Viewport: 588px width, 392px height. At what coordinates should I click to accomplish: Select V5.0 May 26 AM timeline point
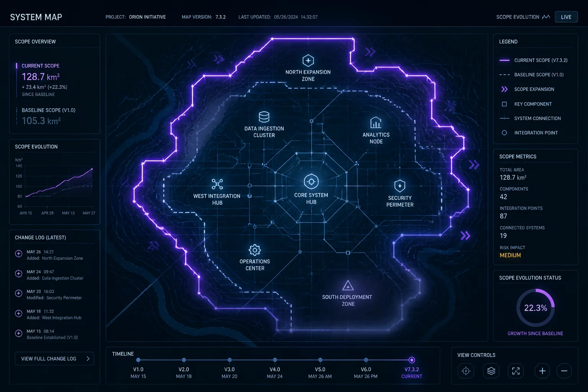click(x=320, y=360)
